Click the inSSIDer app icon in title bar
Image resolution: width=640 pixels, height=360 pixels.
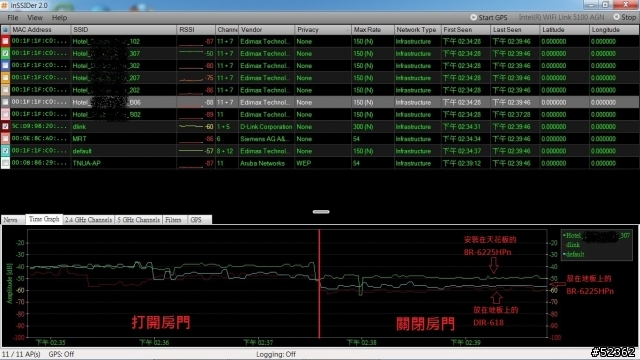[4, 5]
